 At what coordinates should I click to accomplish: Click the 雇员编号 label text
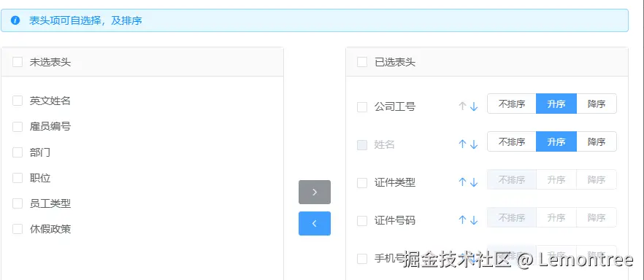click(x=50, y=127)
